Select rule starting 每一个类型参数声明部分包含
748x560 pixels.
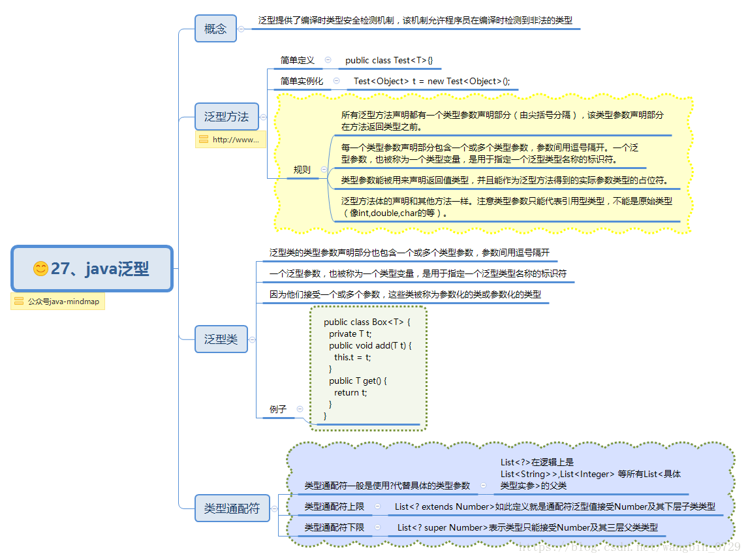pos(490,153)
